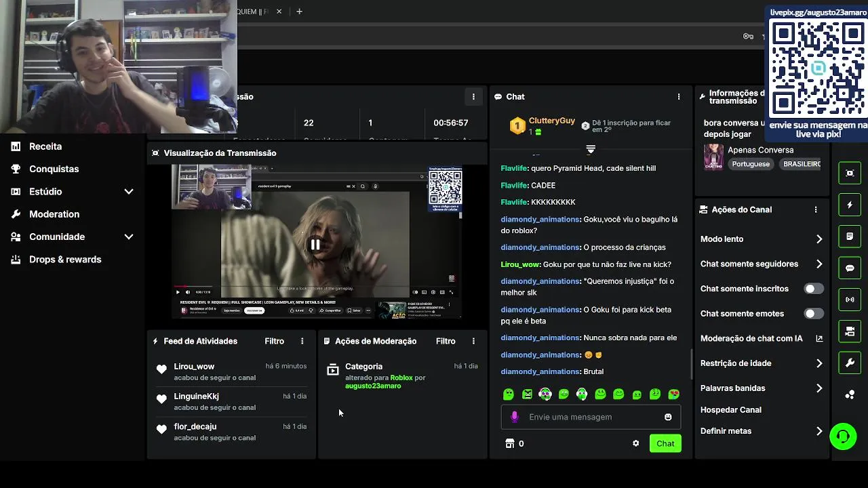Screen dimensions: 868x488
Task: Open Ações de Moderação three-dot menu
Action: (473, 342)
